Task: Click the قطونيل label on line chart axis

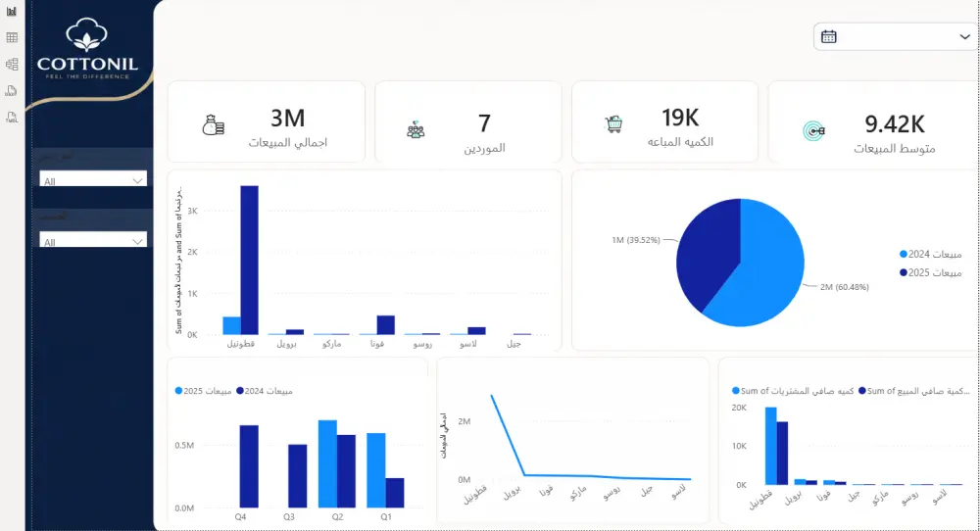Action: (475, 495)
